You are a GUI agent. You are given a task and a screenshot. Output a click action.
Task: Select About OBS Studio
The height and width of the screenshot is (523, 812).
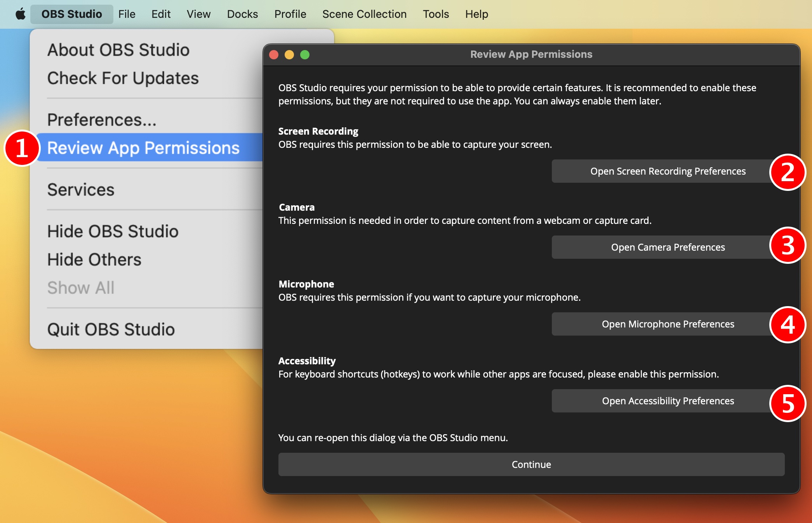(x=118, y=50)
